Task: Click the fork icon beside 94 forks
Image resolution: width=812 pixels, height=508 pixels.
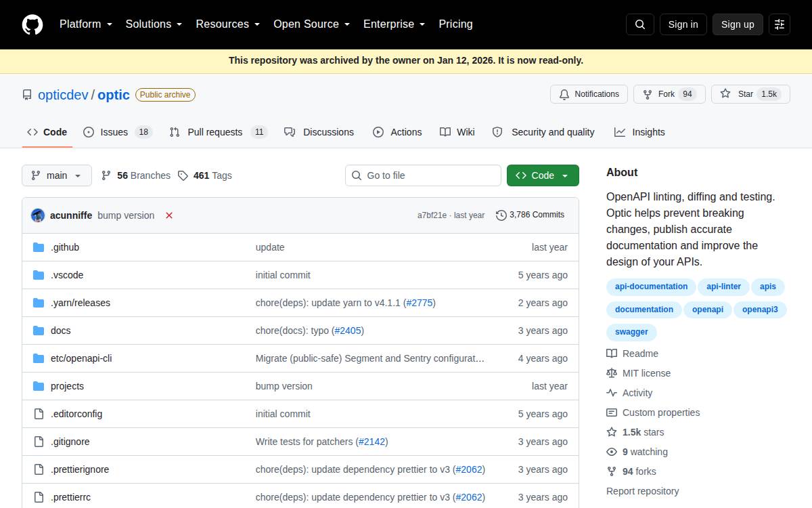Action: click(612, 471)
